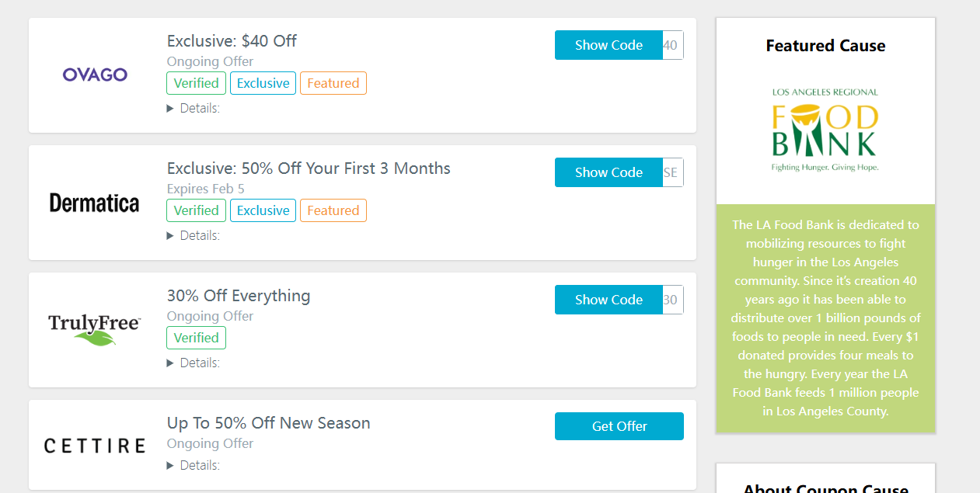Open 'Up To 50% Off New Season' title
The height and width of the screenshot is (493, 980).
pyautogui.click(x=268, y=423)
